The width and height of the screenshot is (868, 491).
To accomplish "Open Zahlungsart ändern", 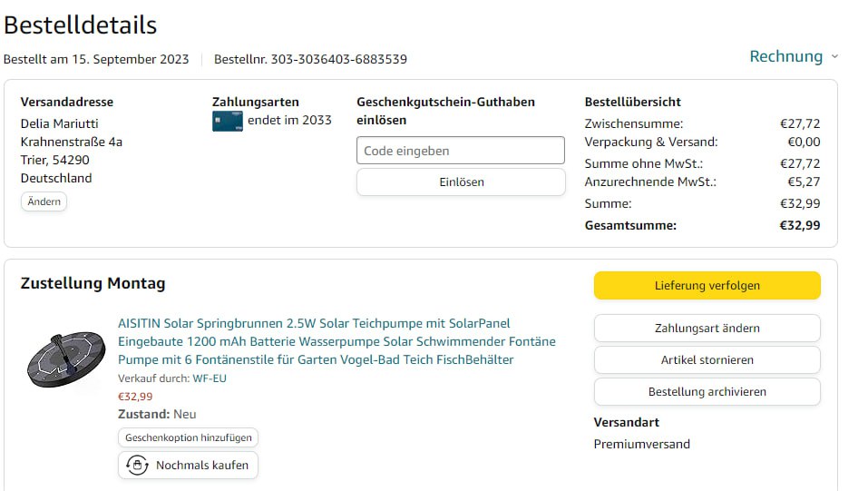I will 707,328.
